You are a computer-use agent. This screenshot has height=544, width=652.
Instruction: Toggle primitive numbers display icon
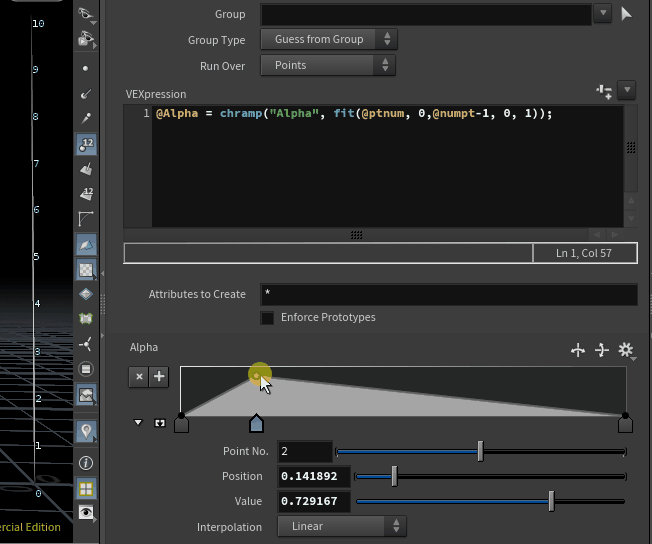86,194
